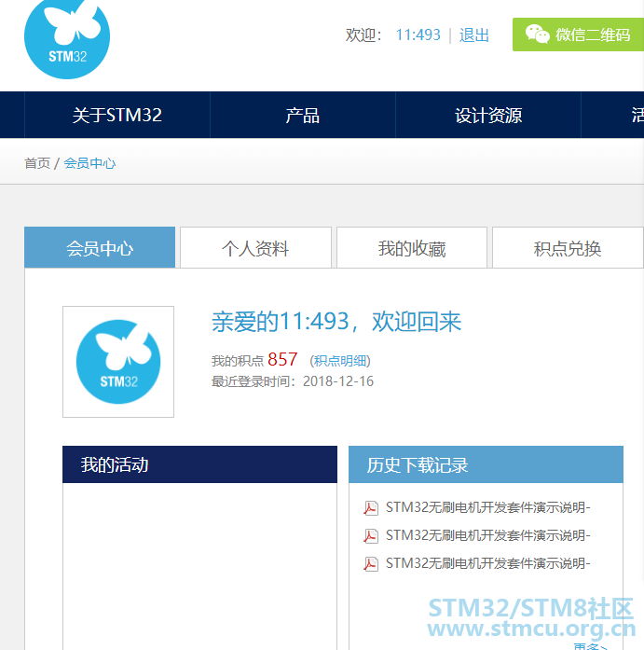Click the 我的活动 panel header
Viewport: 644px width, 650px height.
[199, 464]
